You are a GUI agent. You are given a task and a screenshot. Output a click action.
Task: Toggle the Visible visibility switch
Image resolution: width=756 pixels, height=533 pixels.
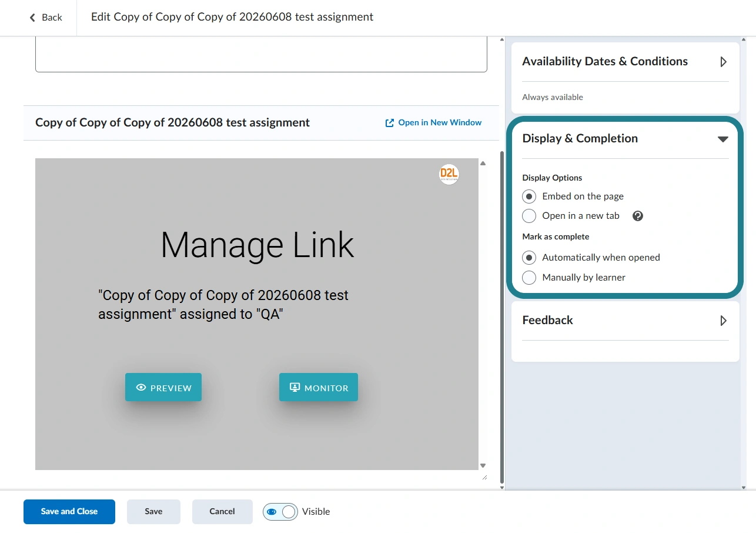click(x=280, y=512)
